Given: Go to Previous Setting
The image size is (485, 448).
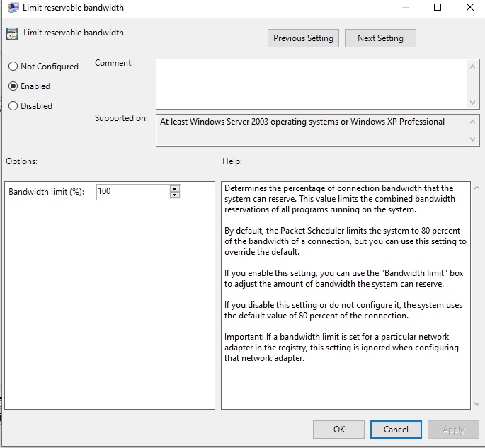Looking at the screenshot, I should (304, 38).
